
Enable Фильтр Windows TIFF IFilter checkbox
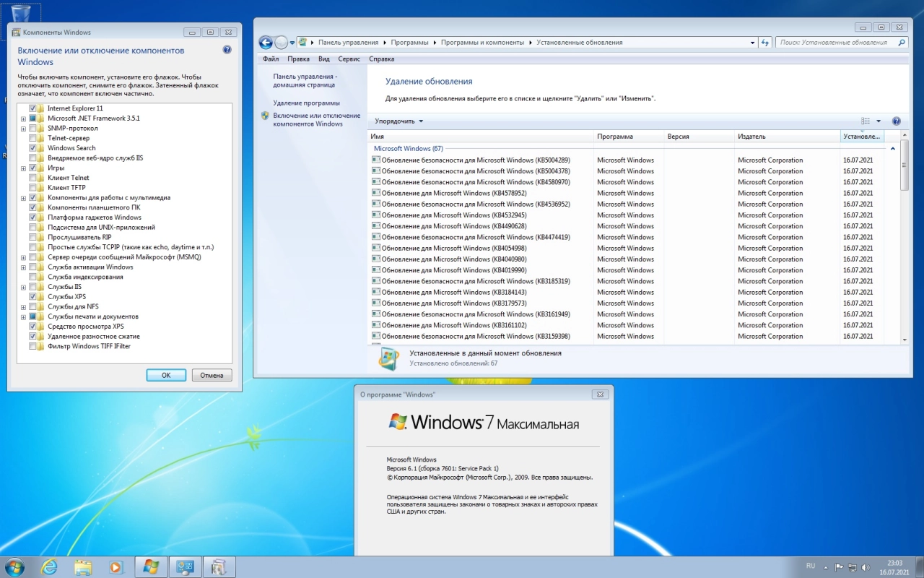[32, 347]
